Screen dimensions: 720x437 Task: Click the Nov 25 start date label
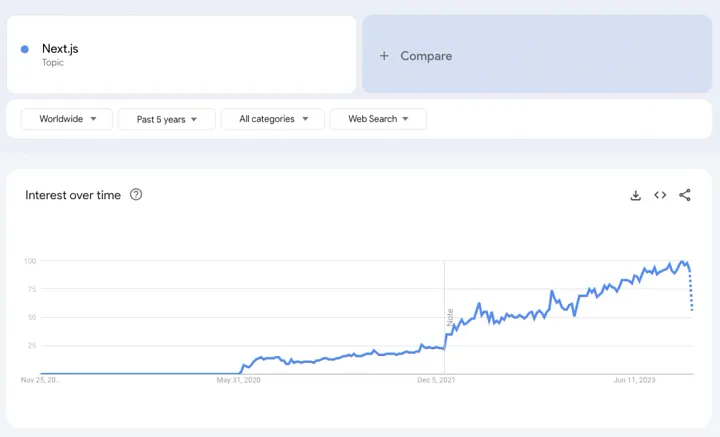(x=41, y=380)
